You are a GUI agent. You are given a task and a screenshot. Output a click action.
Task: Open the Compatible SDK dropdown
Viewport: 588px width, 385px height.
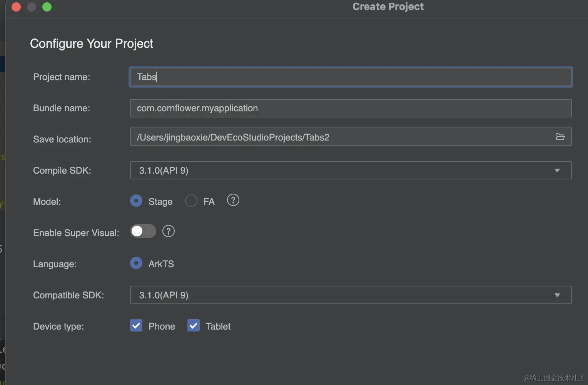(557, 295)
